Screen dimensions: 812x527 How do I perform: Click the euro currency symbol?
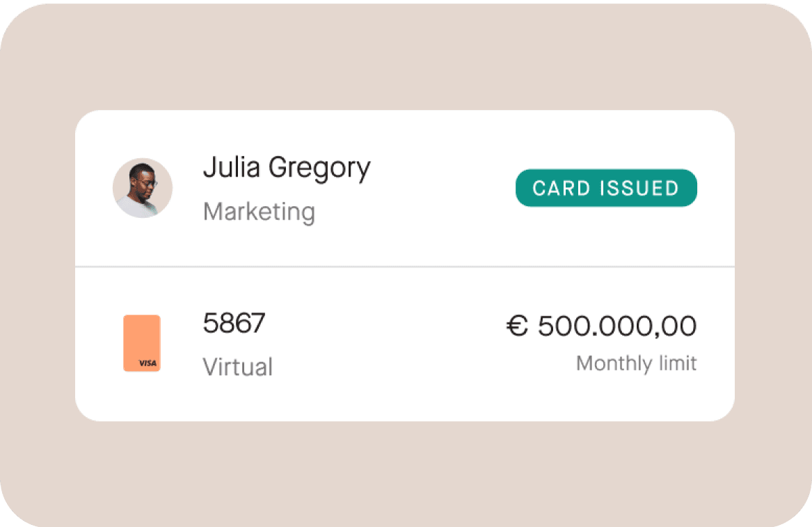pyautogui.click(x=517, y=326)
